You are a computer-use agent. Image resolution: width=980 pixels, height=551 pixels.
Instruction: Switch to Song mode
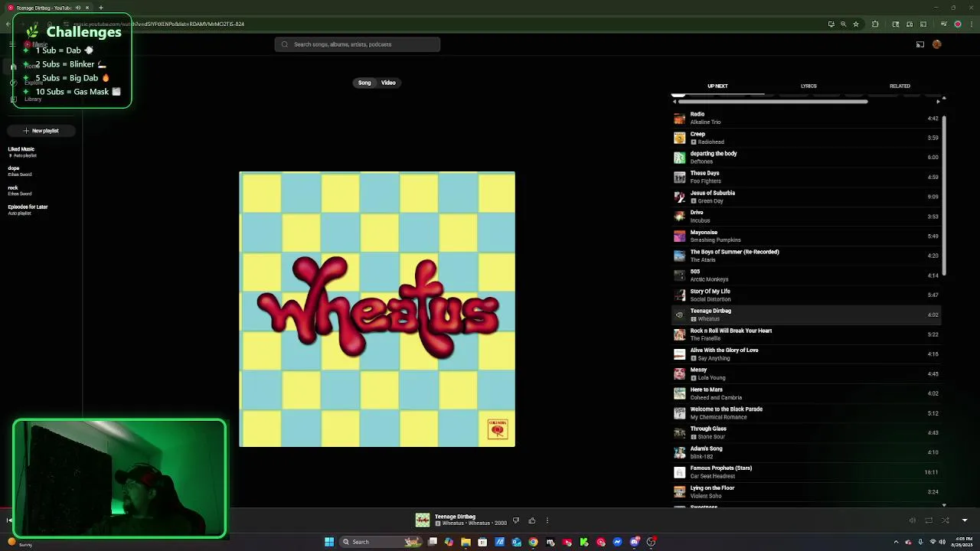pos(364,83)
